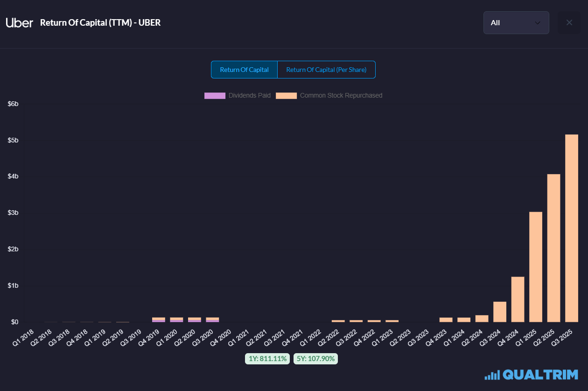Image resolution: width=588 pixels, height=391 pixels.
Task: Click the Q1 2025 bar
Action: [536, 267]
